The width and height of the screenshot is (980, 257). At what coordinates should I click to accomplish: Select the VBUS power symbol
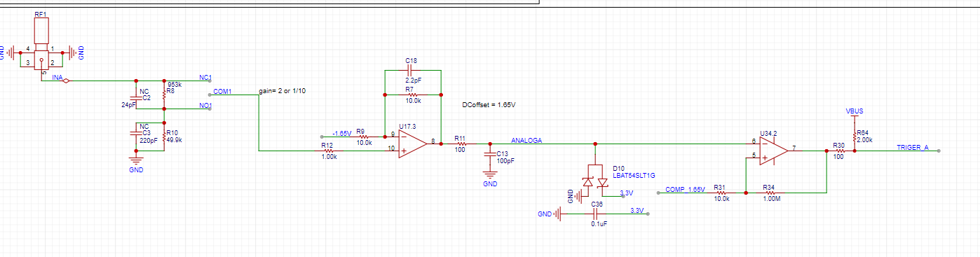(x=855, y=114)
